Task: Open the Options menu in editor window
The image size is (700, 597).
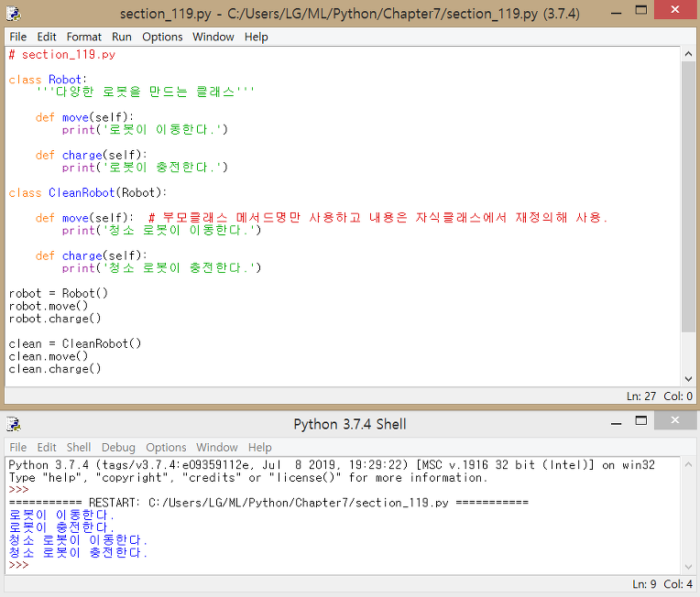Action: [x=162, y=37]
